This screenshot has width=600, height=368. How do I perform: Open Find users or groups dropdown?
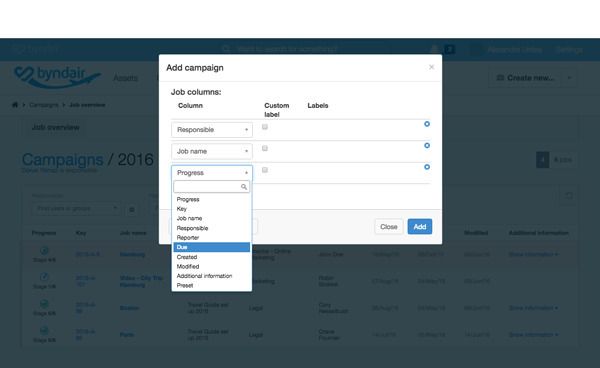[x=76, y=208]
